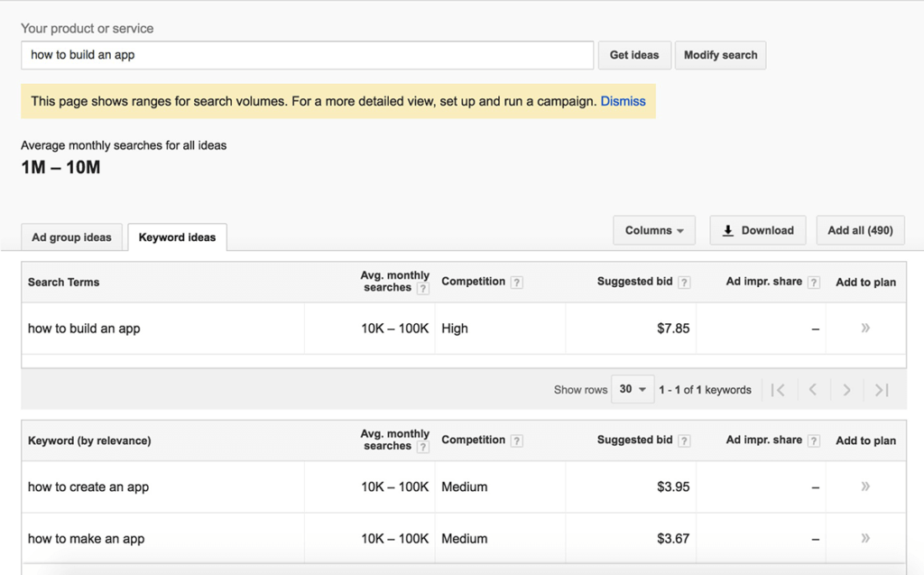
Task: Download the keyword ideas
Action: [758, 230]
